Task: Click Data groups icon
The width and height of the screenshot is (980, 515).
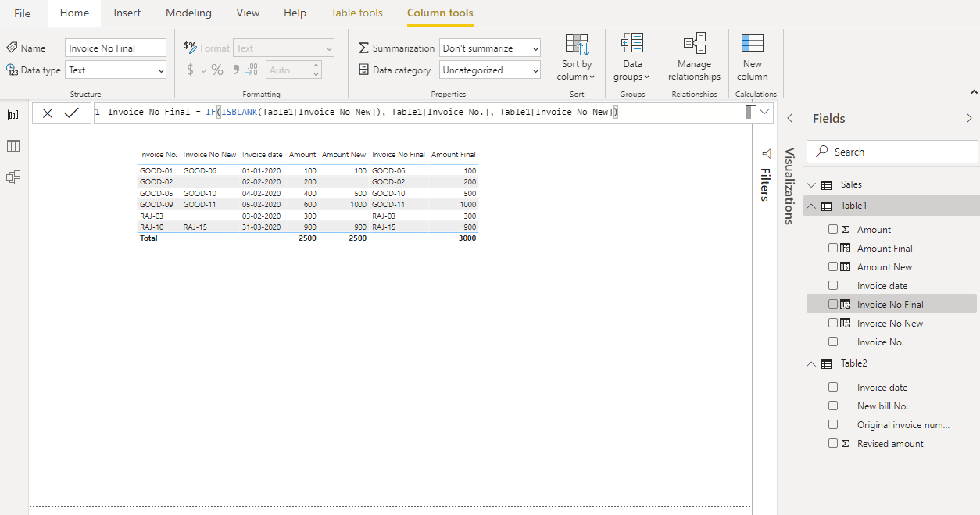Action: click(632, 44)
